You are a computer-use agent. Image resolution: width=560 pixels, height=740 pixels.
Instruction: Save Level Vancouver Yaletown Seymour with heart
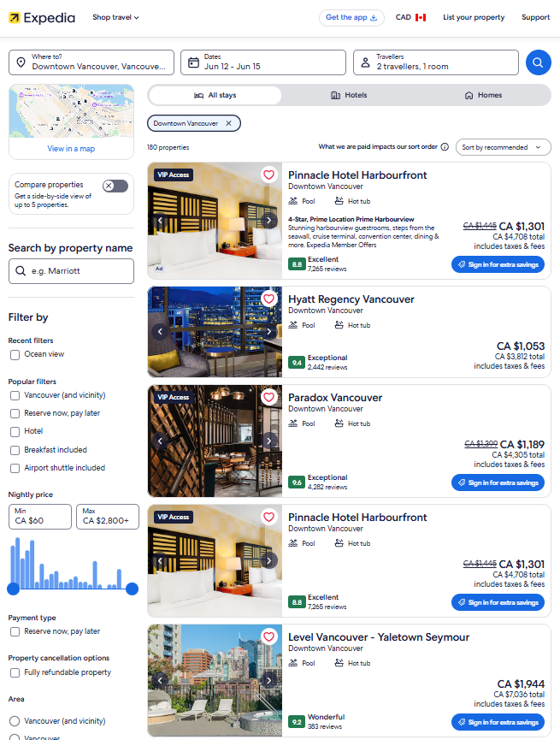coord(269,636)
